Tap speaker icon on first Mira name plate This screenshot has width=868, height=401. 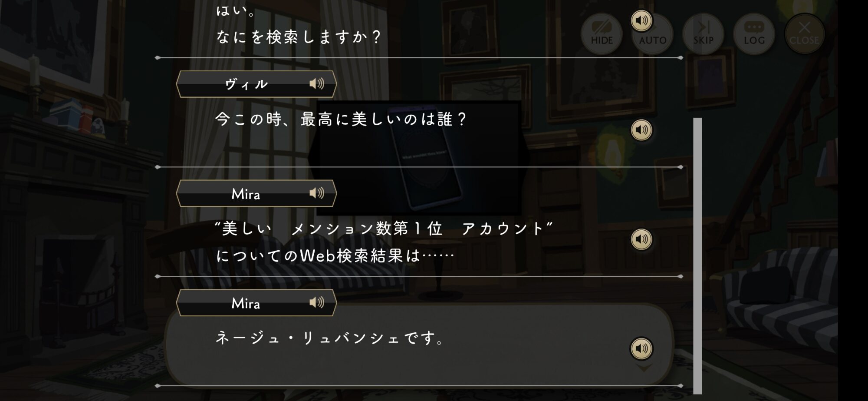point(317,193)
